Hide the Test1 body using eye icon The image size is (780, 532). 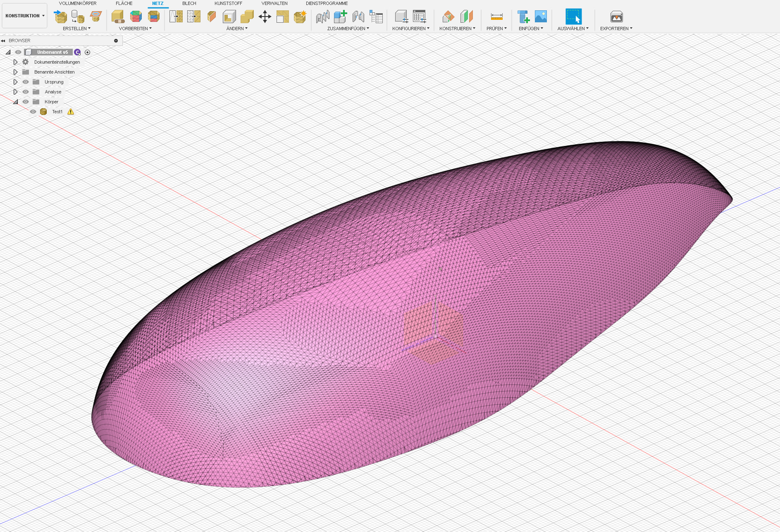pyautogui.click(x=33, y=112)
